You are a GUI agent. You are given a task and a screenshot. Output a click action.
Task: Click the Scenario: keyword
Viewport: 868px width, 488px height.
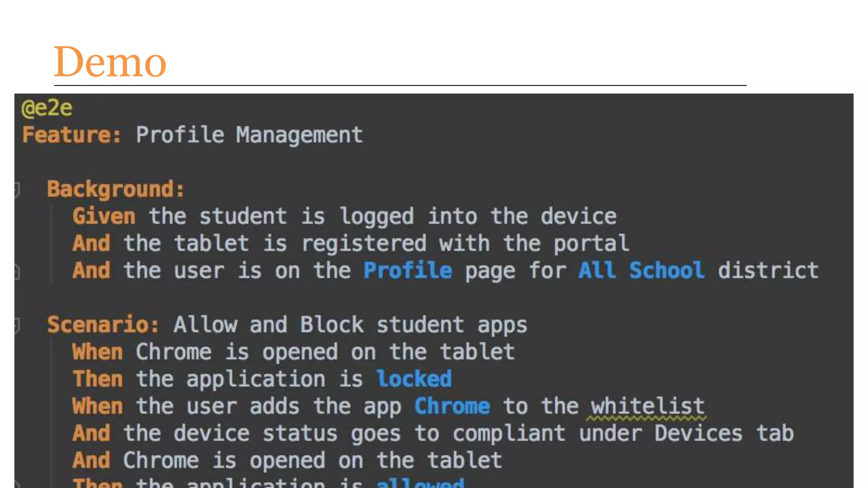(103, 325)
